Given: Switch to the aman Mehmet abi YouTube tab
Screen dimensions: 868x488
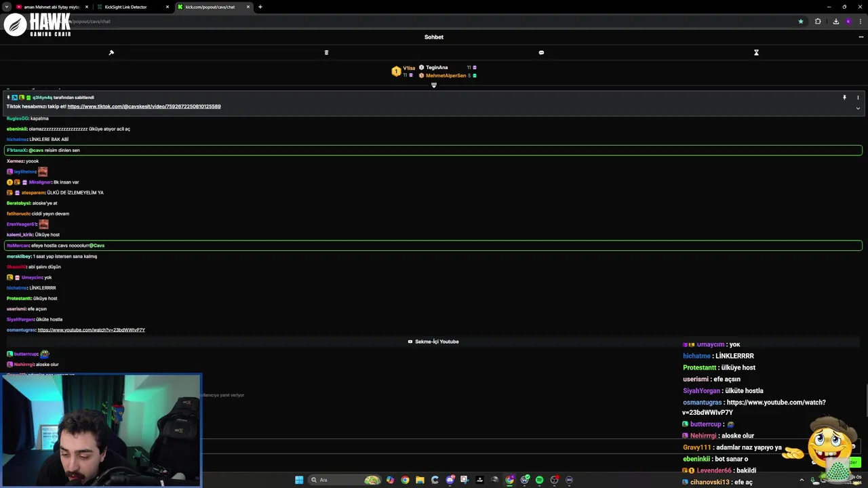Looking at the screenshot, I should [x=52, y=7].
